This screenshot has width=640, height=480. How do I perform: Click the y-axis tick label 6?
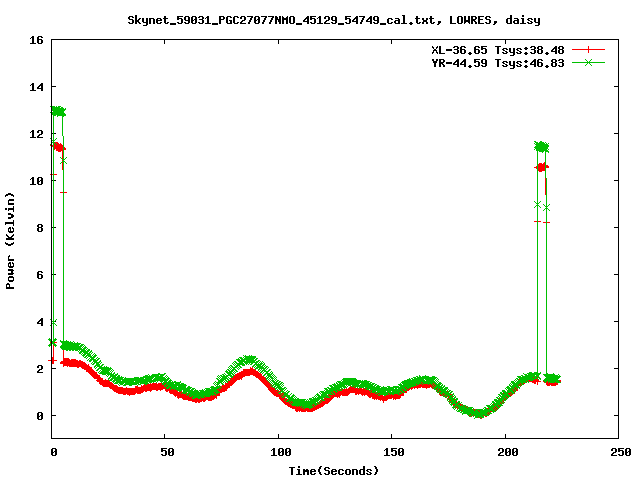[x=40, y=275]
